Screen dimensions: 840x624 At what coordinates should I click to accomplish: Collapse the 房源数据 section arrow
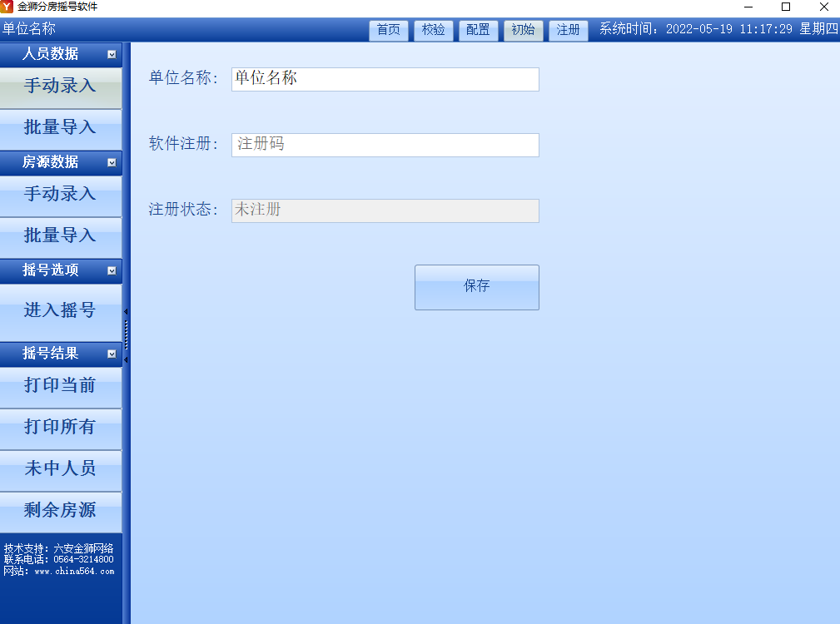[x=112, y=163]
